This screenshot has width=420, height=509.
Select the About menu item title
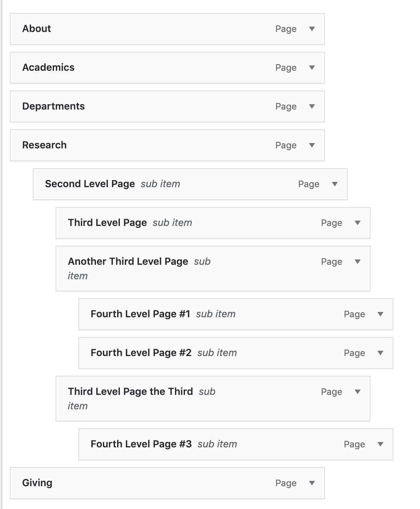click(x=37, y=29)
